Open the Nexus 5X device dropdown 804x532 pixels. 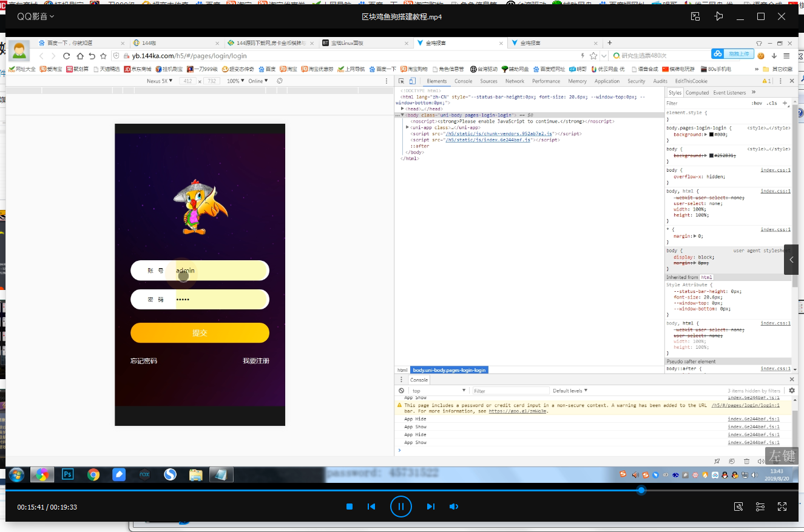point(160,81)
